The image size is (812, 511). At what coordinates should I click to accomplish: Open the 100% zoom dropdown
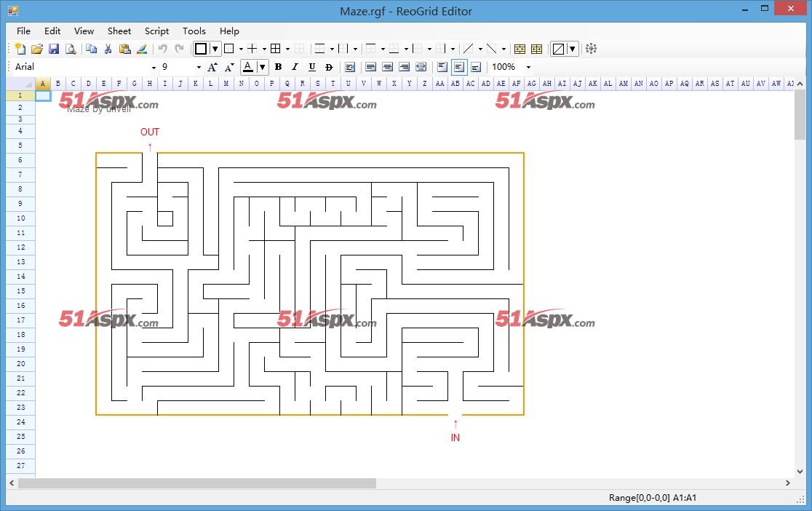pyautogui.click(x=528, y=68)
